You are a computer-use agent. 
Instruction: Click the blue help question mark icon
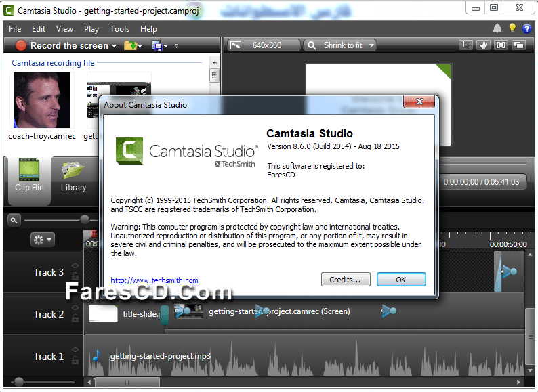click(526, 28)
